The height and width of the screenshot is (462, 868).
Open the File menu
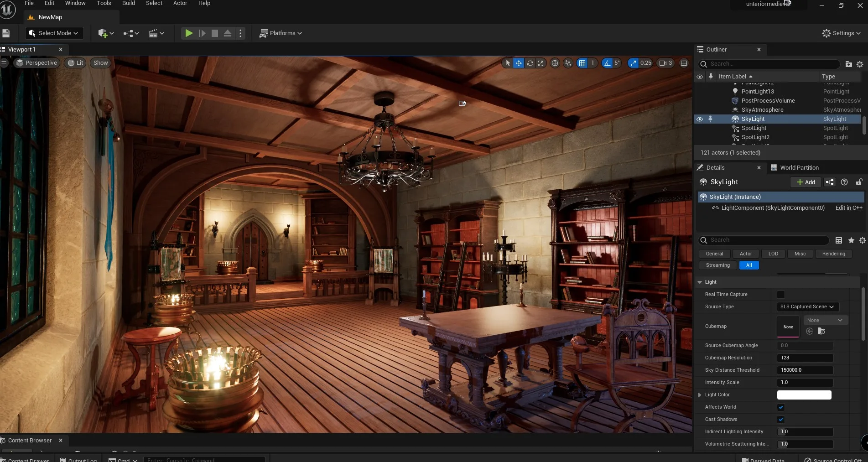(29, 3)
